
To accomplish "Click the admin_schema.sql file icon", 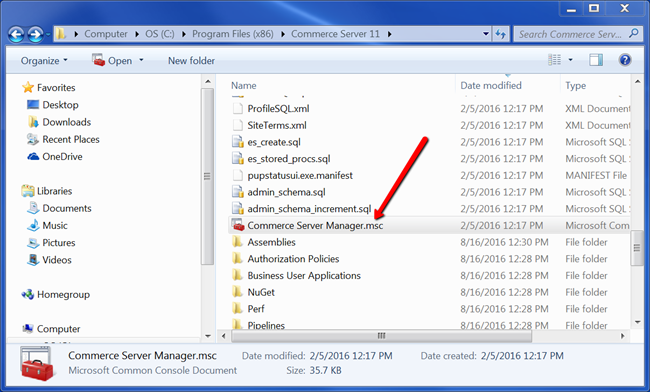I will 238,192.
